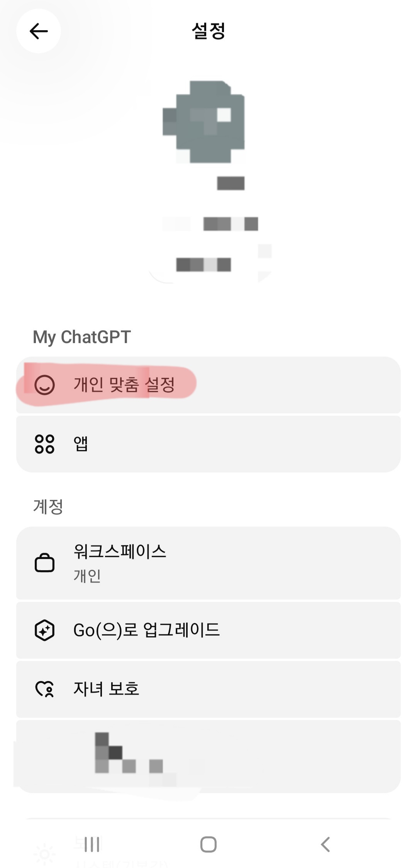Tap the back arrow at top left
The width and height of the screenshot is (417, 868).
click(x=39, y=31)
